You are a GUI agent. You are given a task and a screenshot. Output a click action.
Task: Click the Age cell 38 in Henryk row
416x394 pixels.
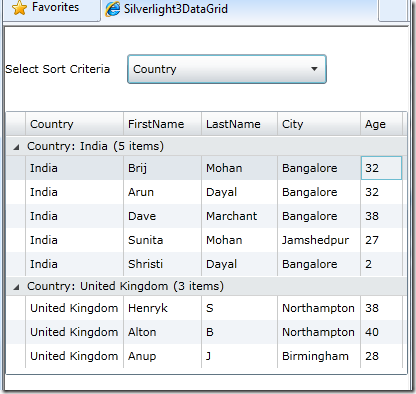pos(381,308)
